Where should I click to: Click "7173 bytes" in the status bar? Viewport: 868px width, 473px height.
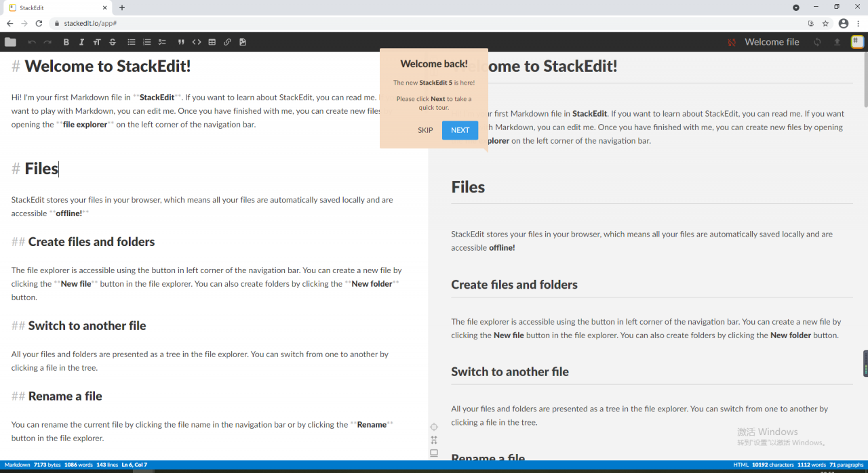(47, 465)
